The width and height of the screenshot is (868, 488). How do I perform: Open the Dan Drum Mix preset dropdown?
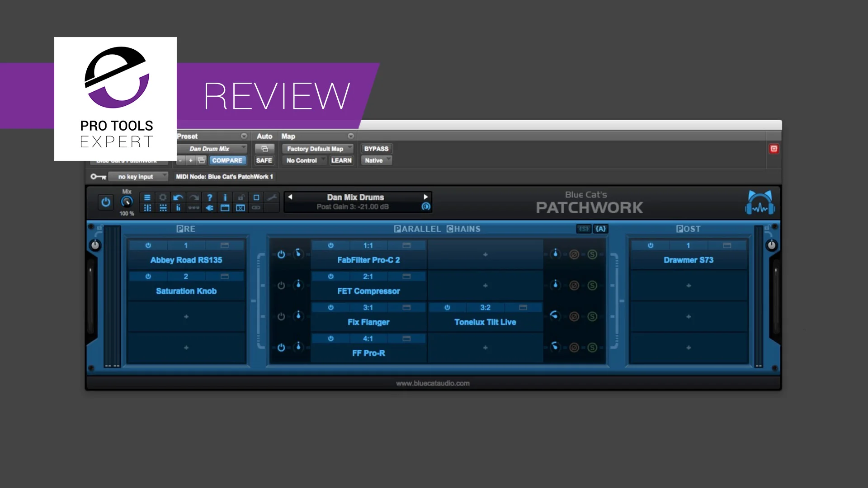[x=212, y=149]
